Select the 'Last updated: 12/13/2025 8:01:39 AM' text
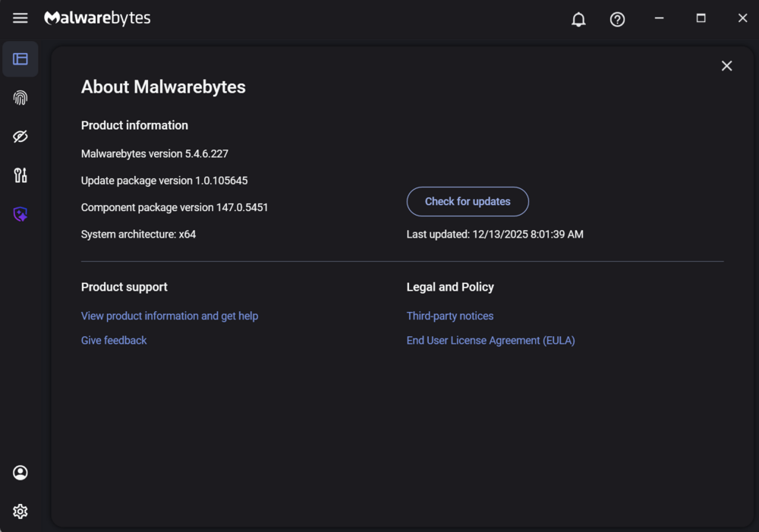 495,235
